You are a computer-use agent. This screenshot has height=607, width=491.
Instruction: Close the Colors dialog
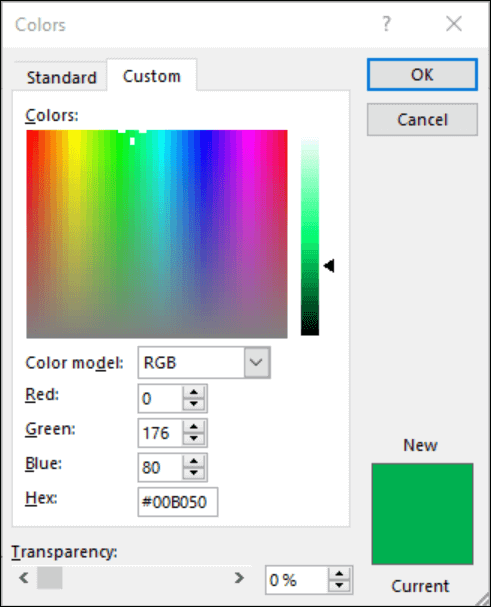click(x=454, y=24)
